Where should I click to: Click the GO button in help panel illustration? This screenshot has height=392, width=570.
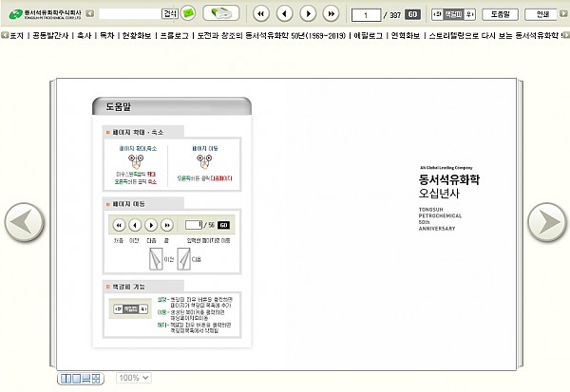(x=223, y=225)
